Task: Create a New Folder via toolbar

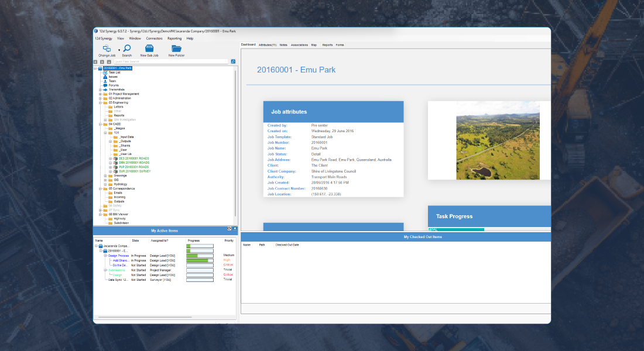Action: click(176, 49)
